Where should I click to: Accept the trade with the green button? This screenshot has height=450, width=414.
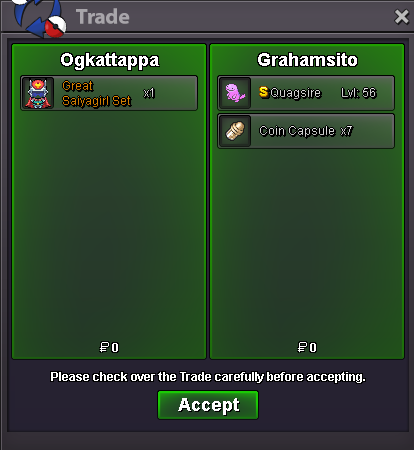tap(208, 405)
